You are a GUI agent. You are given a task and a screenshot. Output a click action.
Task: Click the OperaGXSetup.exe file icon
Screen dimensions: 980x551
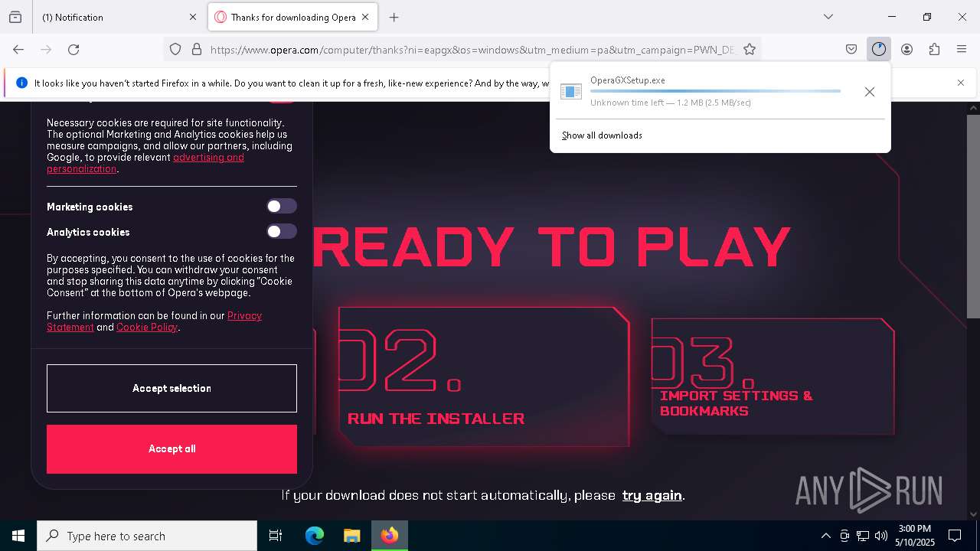tap(571, 92)
